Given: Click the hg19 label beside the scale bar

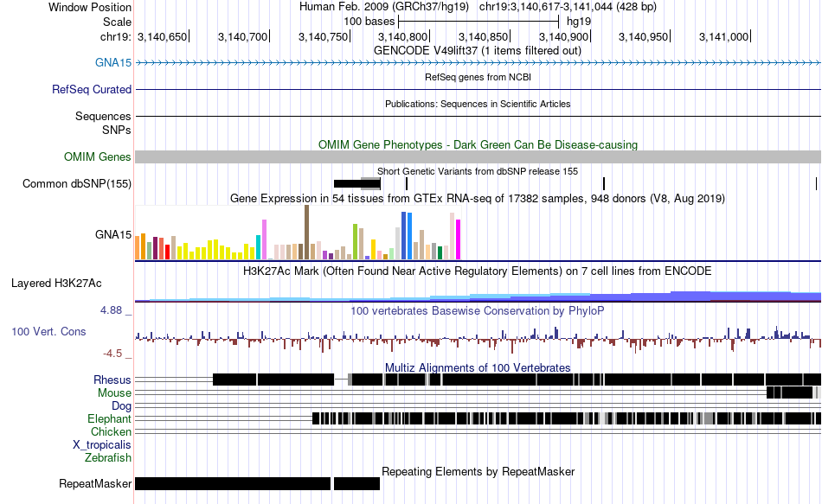Looking at the screenshot, I should coord(579,22).
